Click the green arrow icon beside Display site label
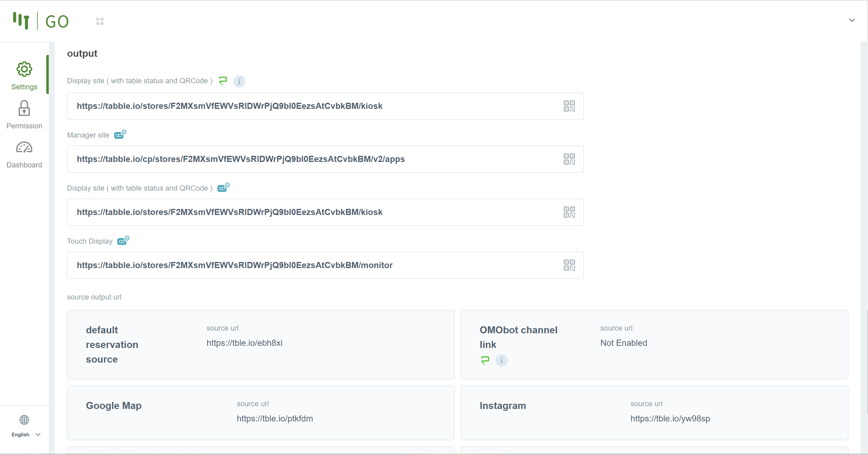 pyautogui.click(x=223, y=81)
